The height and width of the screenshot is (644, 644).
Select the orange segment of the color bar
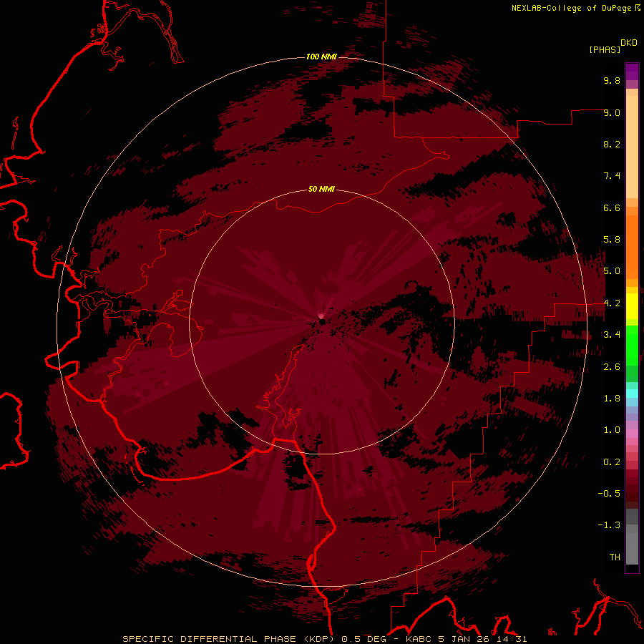coord(632,248)
